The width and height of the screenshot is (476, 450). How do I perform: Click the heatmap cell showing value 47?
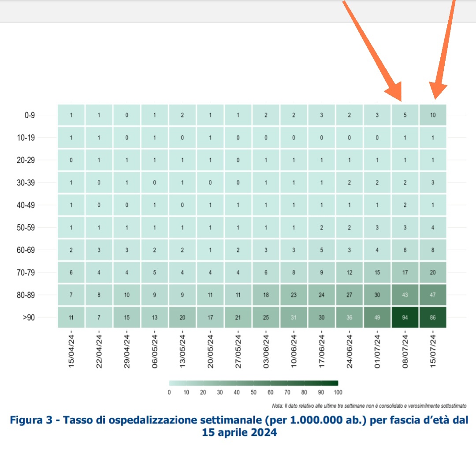pyautogui.click(x=433, y=295)
